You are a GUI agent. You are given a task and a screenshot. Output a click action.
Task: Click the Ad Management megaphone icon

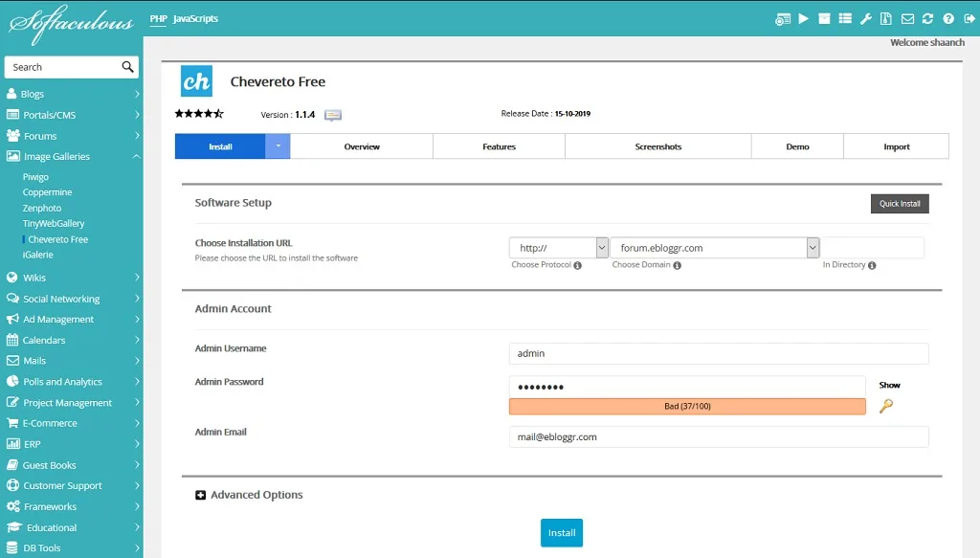click(x=12, y=320)
